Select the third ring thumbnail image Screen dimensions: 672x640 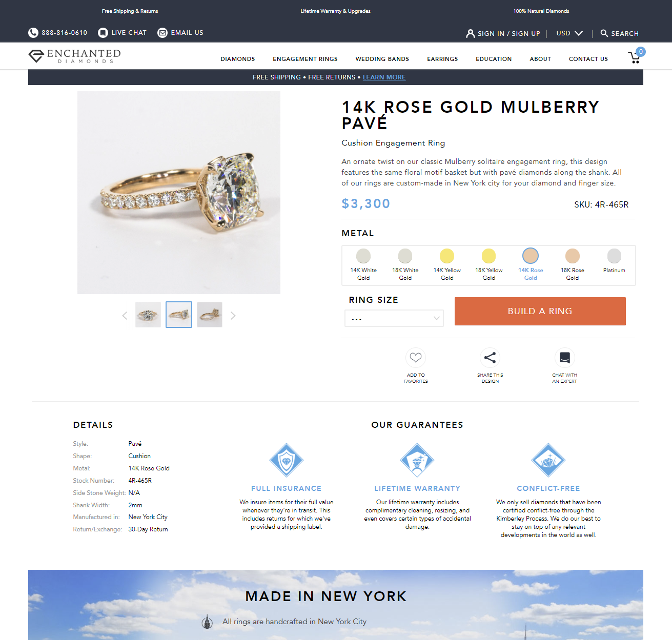pyautogui.click(x=210, y=315)
